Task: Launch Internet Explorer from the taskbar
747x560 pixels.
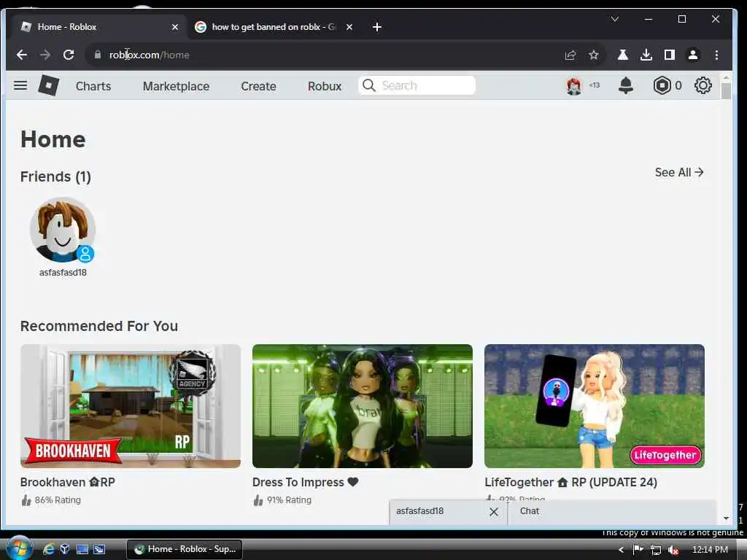Action: [x=49, y=550]
